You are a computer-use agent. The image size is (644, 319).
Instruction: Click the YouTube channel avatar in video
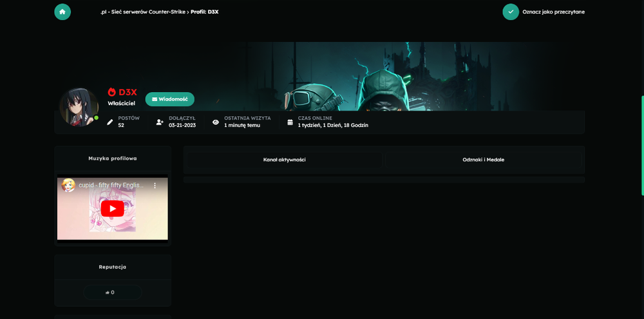coord(68,186)
